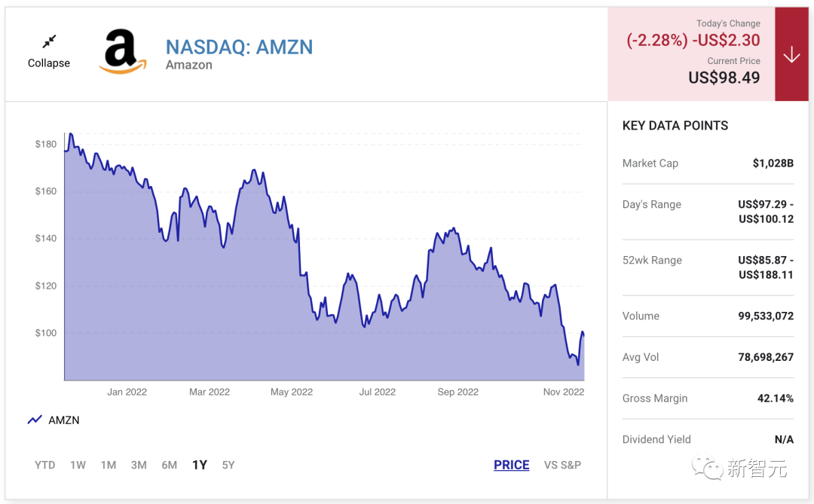Choose the 5Y time range
This screenshot has width=814, height=504.
point(228,465)
